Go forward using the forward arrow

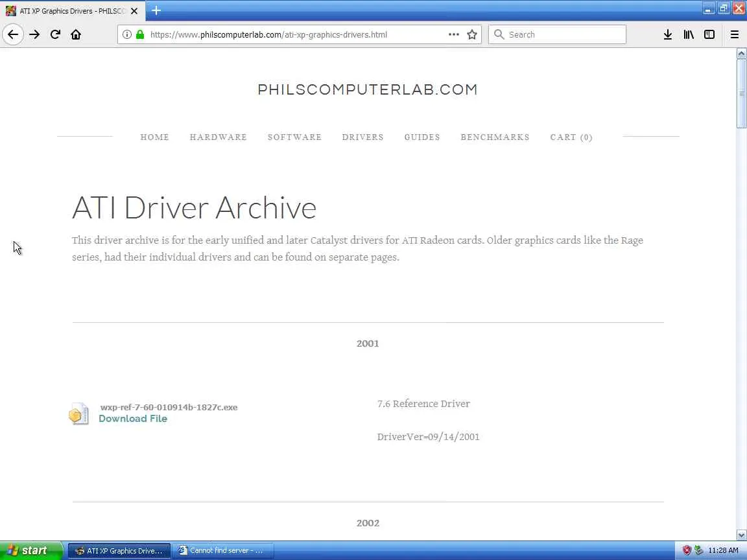click(x=34, y=34)
